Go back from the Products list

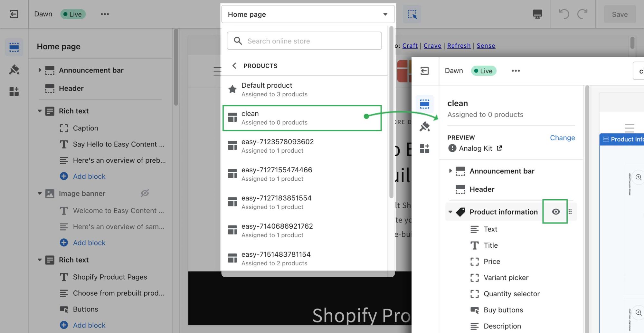pos(234,66)
